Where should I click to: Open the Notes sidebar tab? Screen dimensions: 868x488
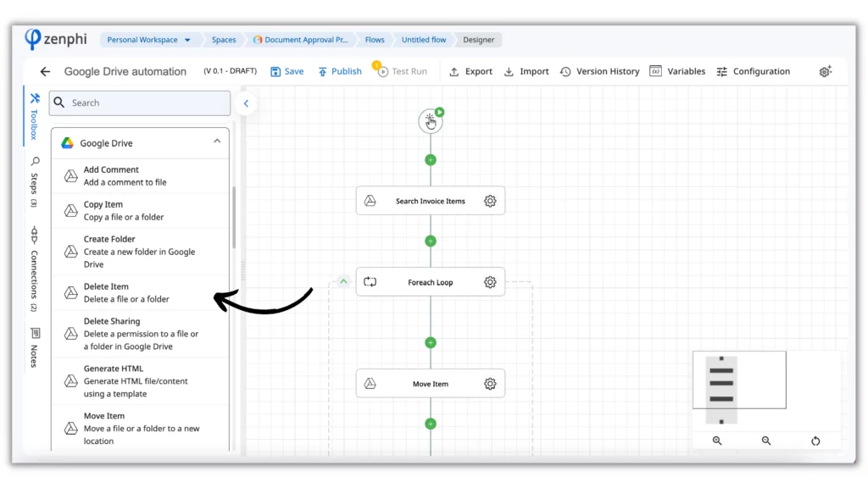click(34, 347)
